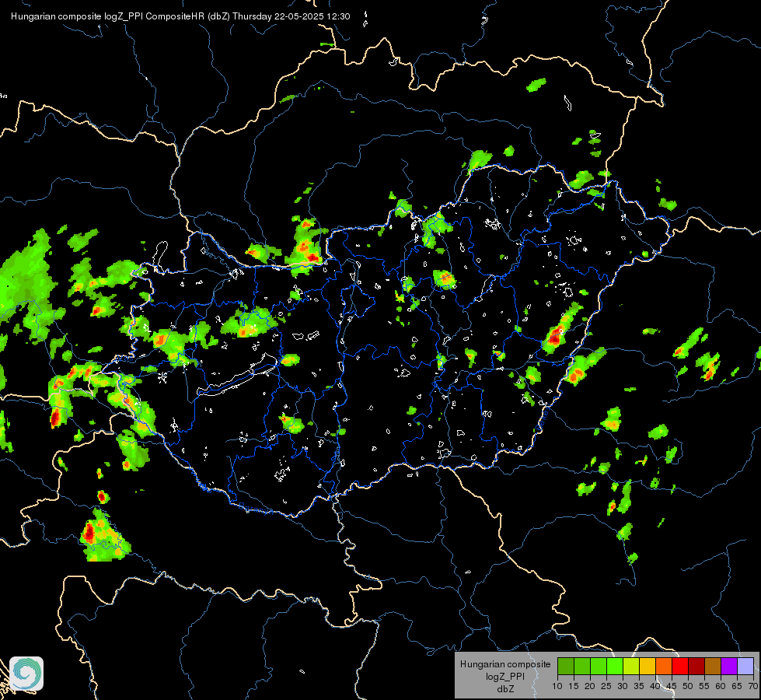Select the 50–55 dBZ dark red swatch
Screen dimensions: 761x700
tap(696, 666)
